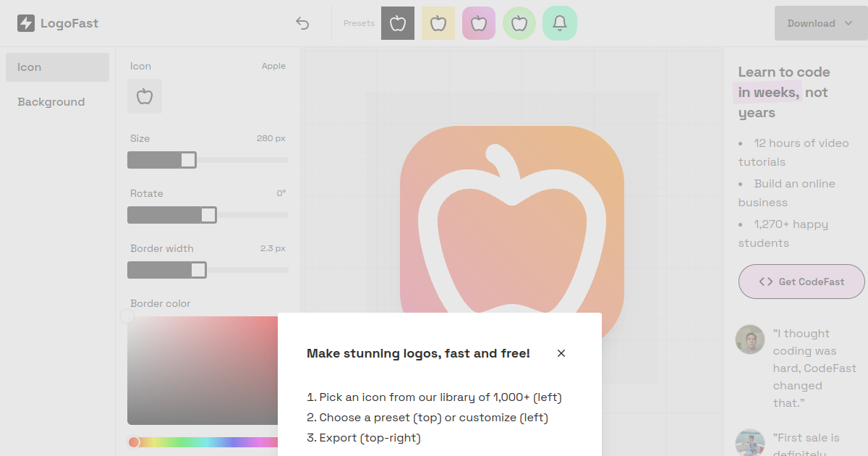The height and width of the screenshot is (456, 868).
Task: Click the '2. Choose a preset' instruction line
Action: pos(427,418)
